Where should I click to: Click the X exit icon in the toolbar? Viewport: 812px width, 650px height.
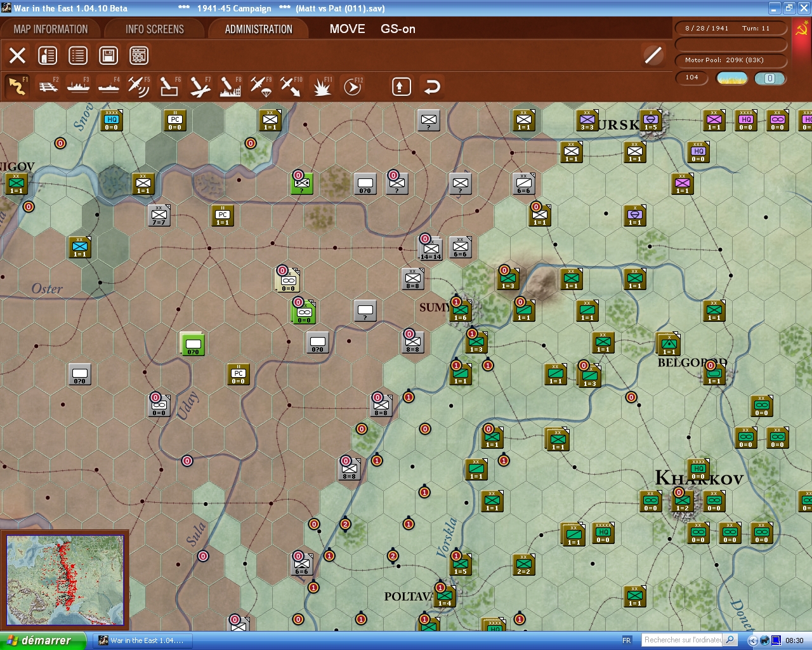(x=18, y=55)
